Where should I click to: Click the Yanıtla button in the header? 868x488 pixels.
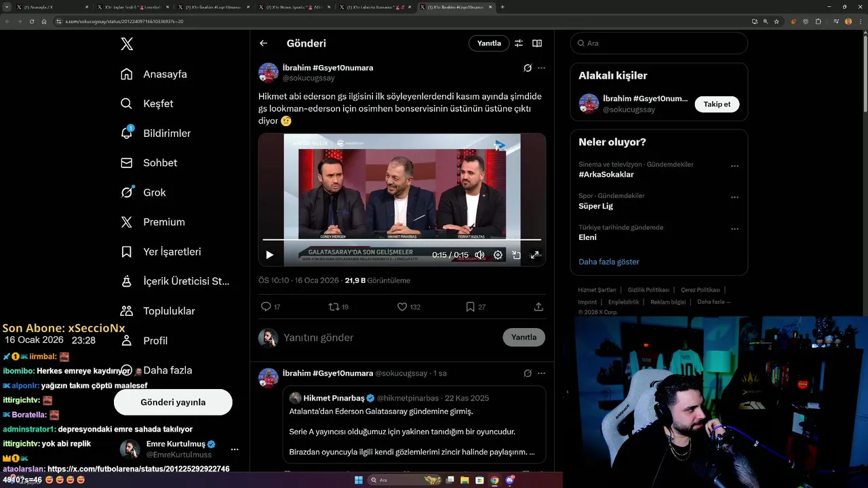point(489,43)
